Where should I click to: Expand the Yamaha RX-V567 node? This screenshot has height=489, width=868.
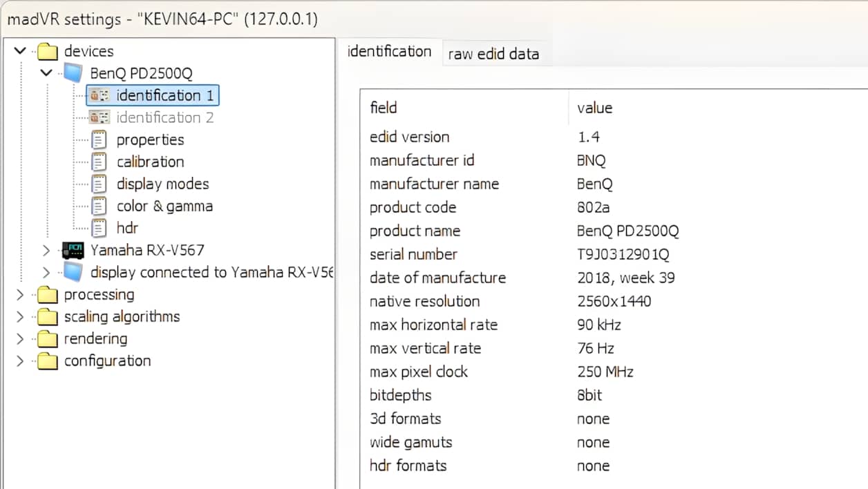pyautogui.click(x=46, y=250)
